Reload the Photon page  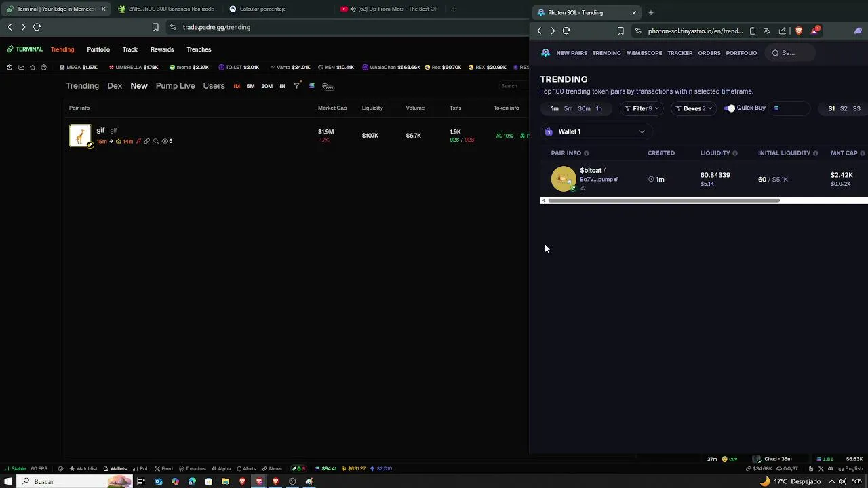tap(567, 30)
